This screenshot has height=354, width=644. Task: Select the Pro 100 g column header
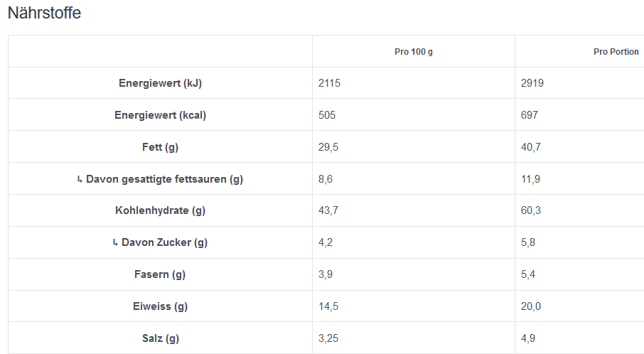pos(413,52)
